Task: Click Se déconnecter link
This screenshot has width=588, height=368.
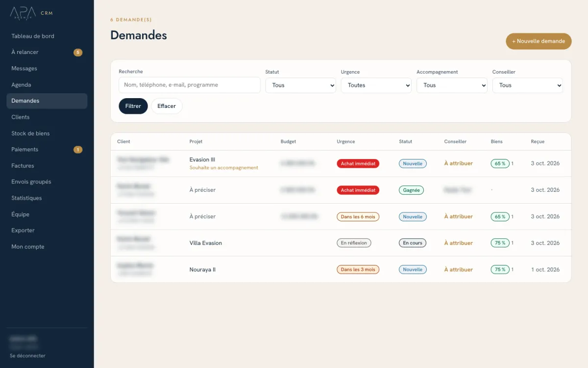Action: (27, 355)
